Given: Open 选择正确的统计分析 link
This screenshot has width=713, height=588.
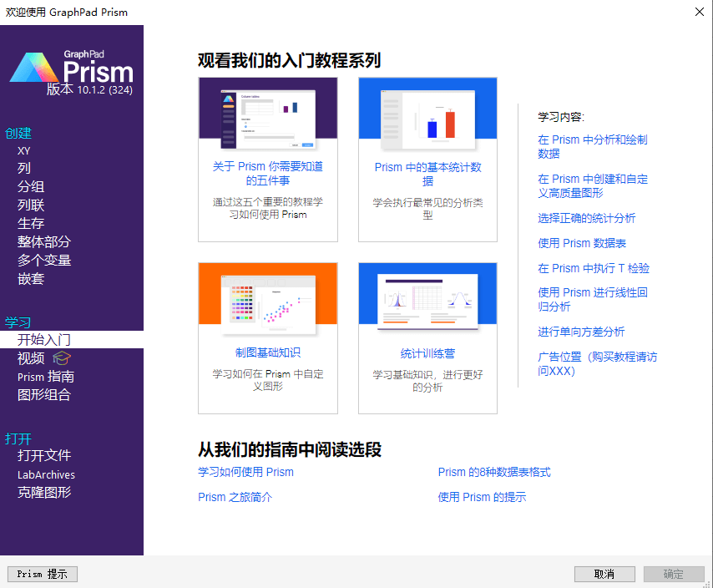Looking at the screenshot, I should click(x=587, y=218).
